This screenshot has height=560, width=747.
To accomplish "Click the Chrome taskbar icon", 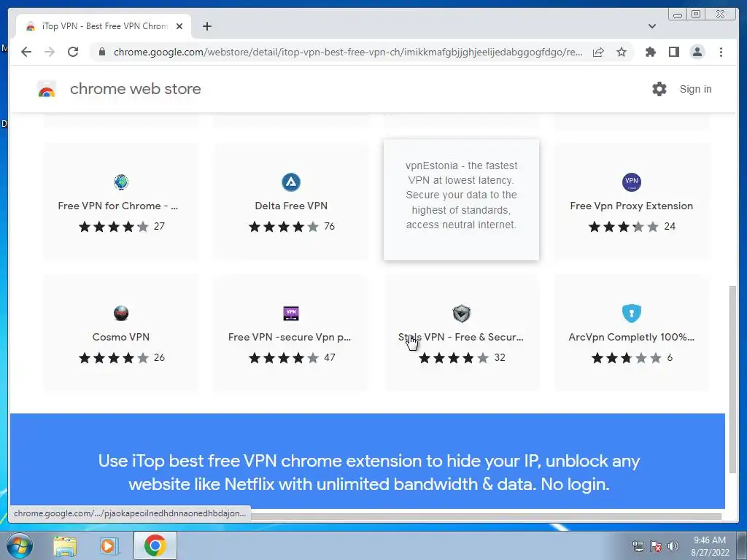I will click(155, 545).
